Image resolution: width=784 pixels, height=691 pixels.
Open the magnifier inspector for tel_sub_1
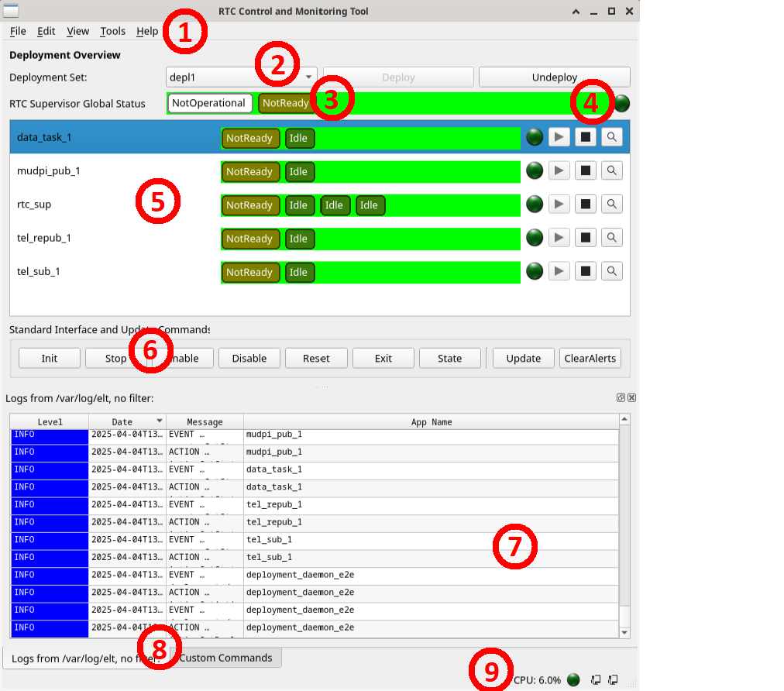click(611, 270)
